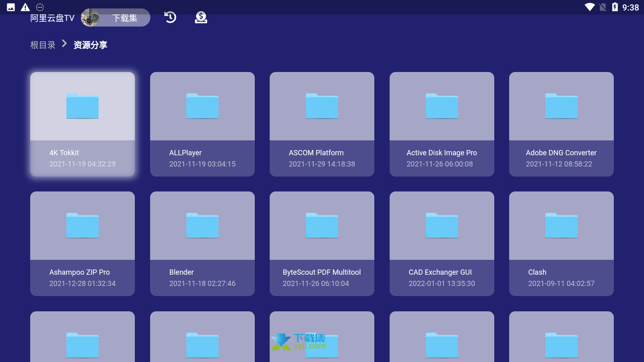The height and width of the screenshot is (362, 644).
Task: Click the Active Disk Image Pro name
Action: click(x=442, y=153)
